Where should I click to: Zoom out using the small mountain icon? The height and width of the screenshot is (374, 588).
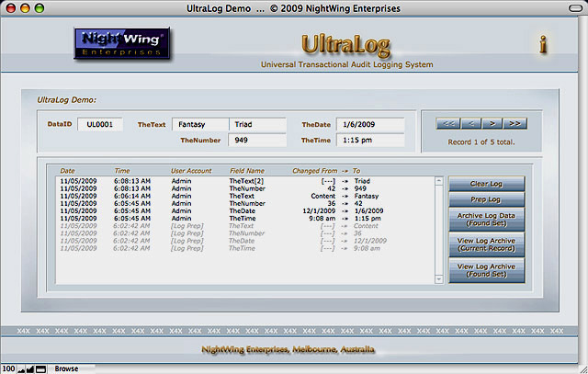click(x=21, y=369)
